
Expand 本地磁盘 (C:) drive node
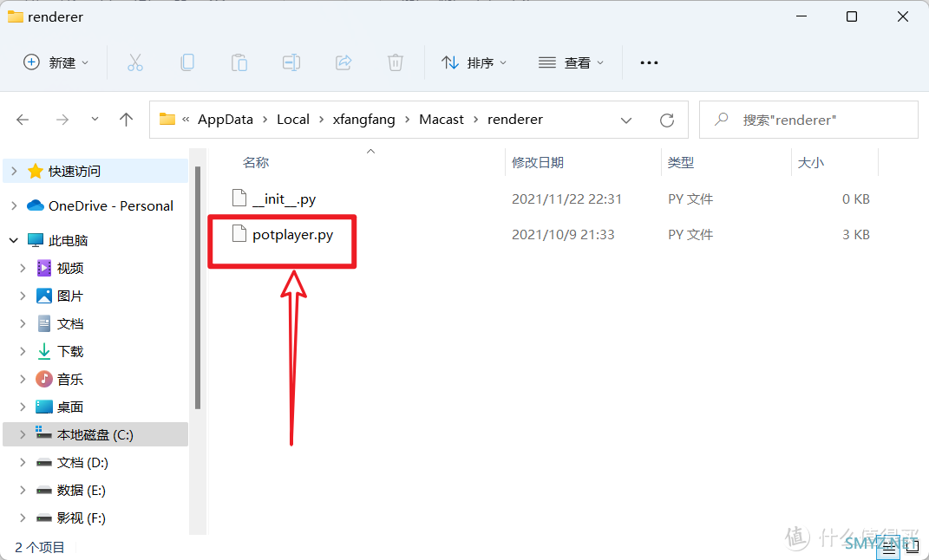point(23,434)
